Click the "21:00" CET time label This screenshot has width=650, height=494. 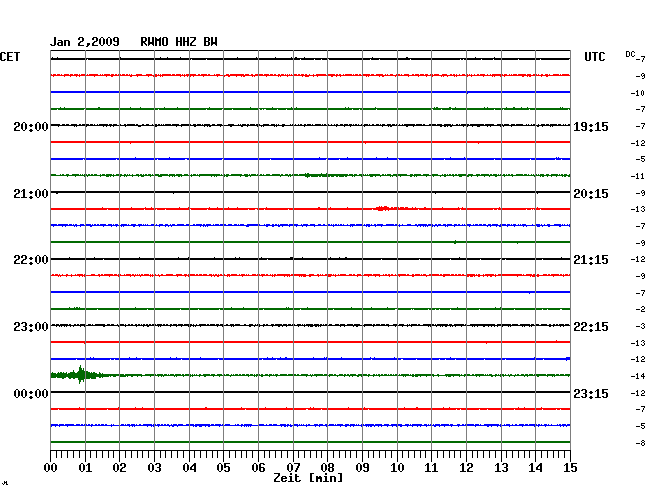point(31,194)
